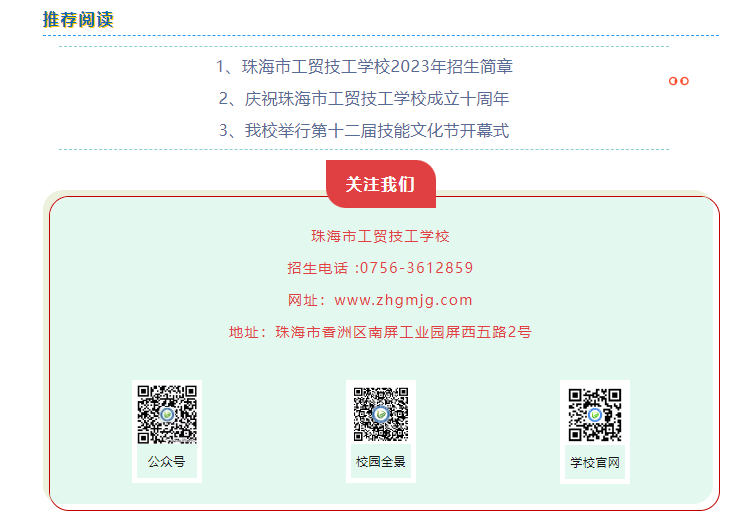Click the red double-circle decoration icon
The width and height of the screenshot is (743, 530).
[679, 81]
